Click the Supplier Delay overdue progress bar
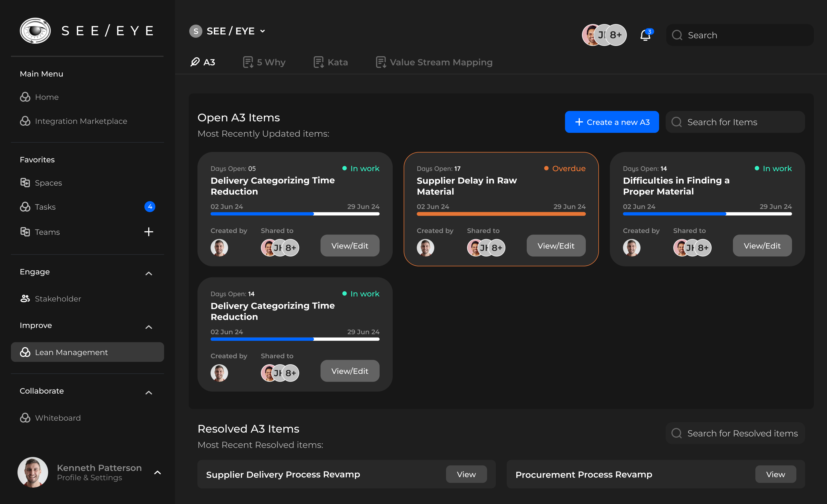Viewport: 827px width, 504px height. pyautogui.click(x=500, y=214)
